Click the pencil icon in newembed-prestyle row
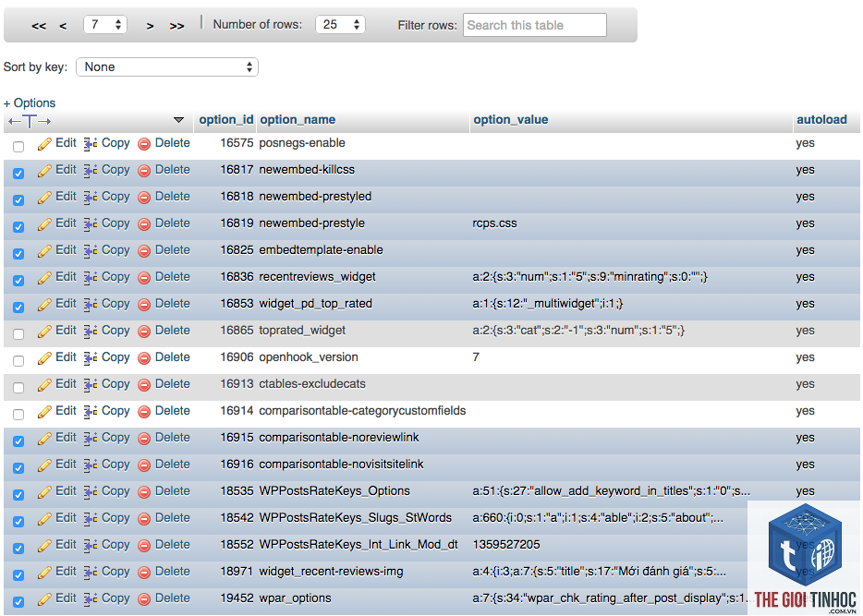 [44, 224]
